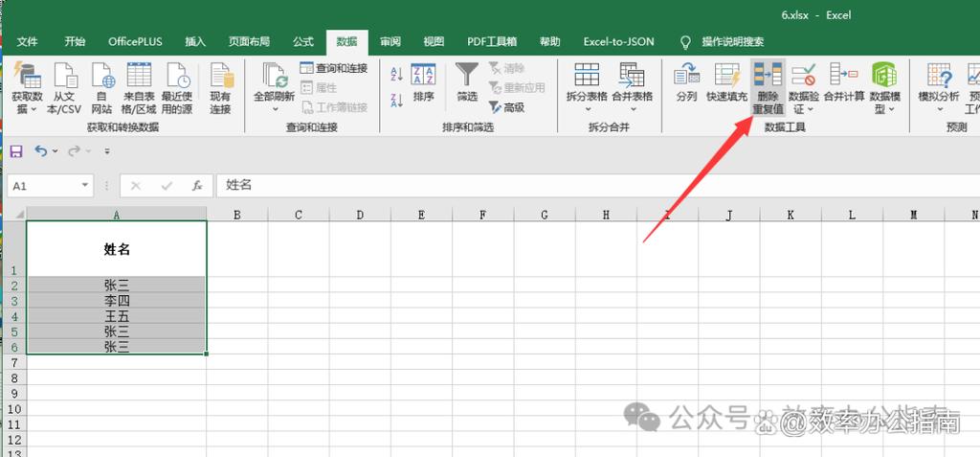Switch to the 页面布局 tab
This screenshot has width=980, height=457.
coord(249,42)
